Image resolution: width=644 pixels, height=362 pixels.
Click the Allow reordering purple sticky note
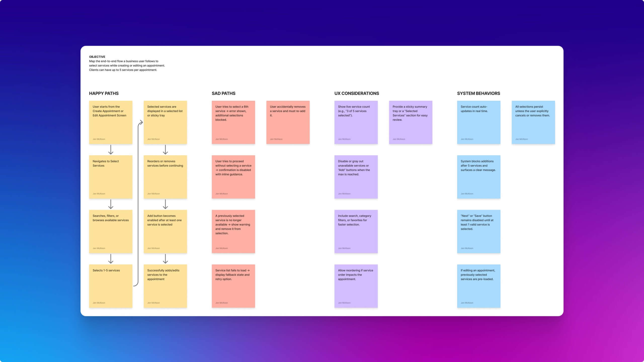click(356, 286)
